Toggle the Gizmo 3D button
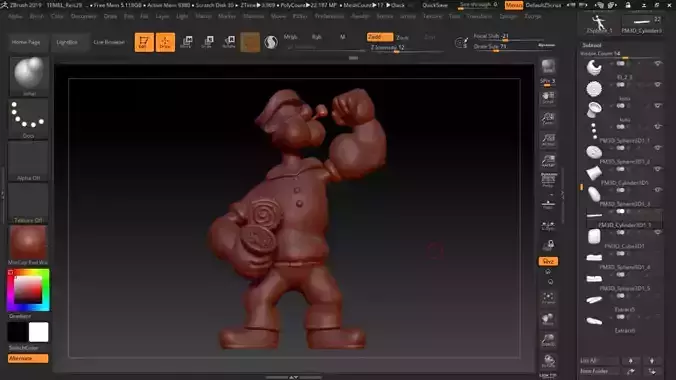The width and height of the screenshot is (676, 380). point(250,42)
